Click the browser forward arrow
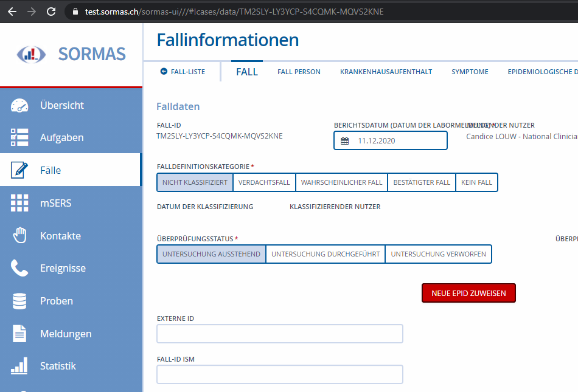The width and height of the screenshot is (578, 392). tap(32, 12)
